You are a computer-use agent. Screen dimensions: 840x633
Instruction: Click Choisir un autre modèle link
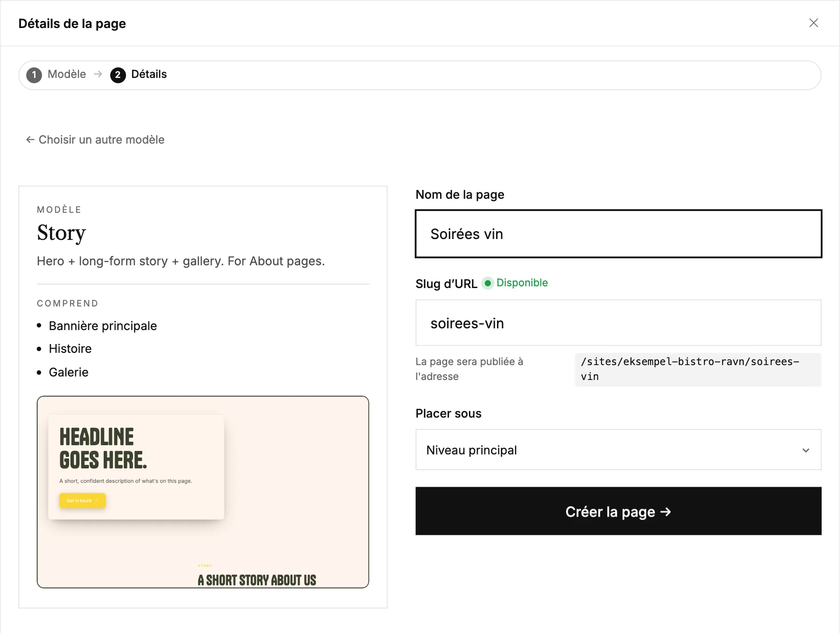[x=95, y=140]
